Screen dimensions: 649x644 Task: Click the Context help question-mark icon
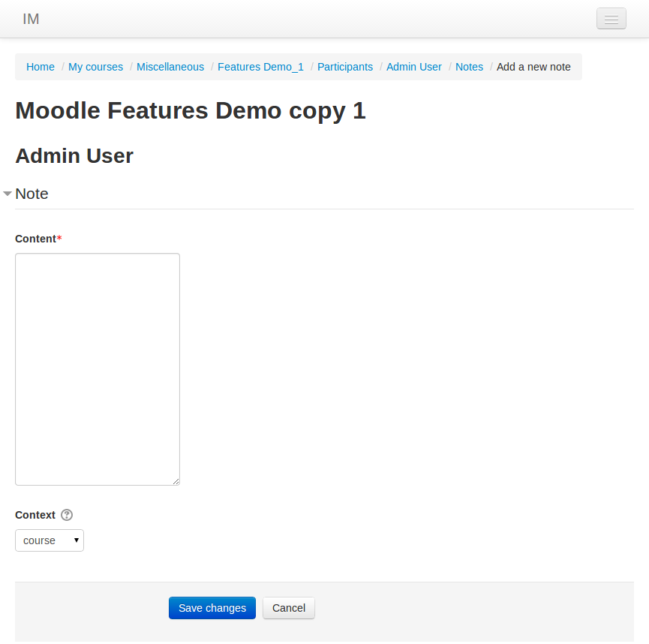pyautogui.click(x=67, y=515)
